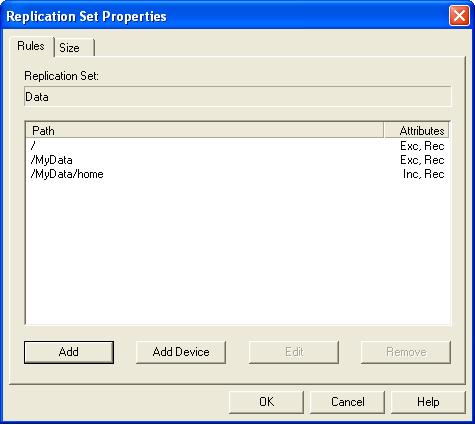
Task: Click the greyed-out Edit button
Action: [294, 352]
